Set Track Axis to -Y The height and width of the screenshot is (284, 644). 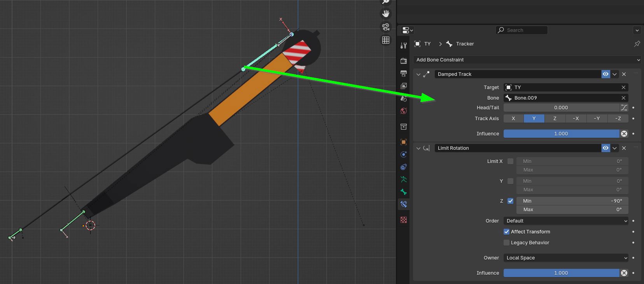[x=597, y=118]
